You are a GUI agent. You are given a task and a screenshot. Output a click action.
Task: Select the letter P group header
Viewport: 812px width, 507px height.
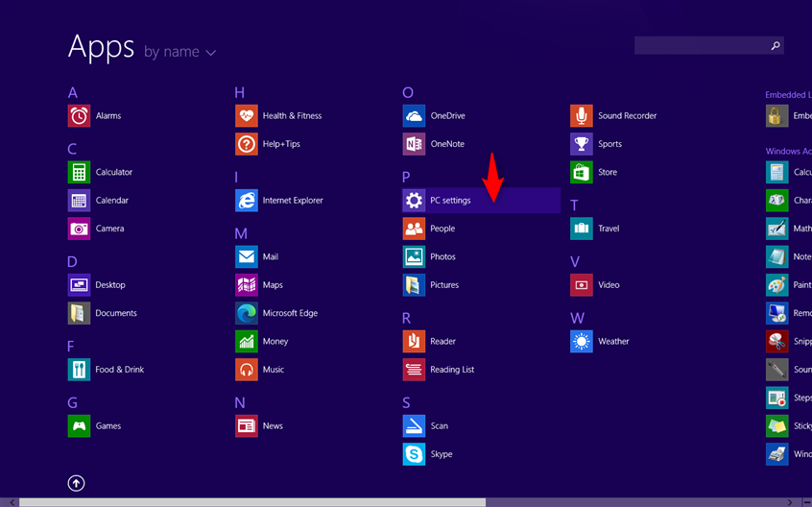(406, 177)
